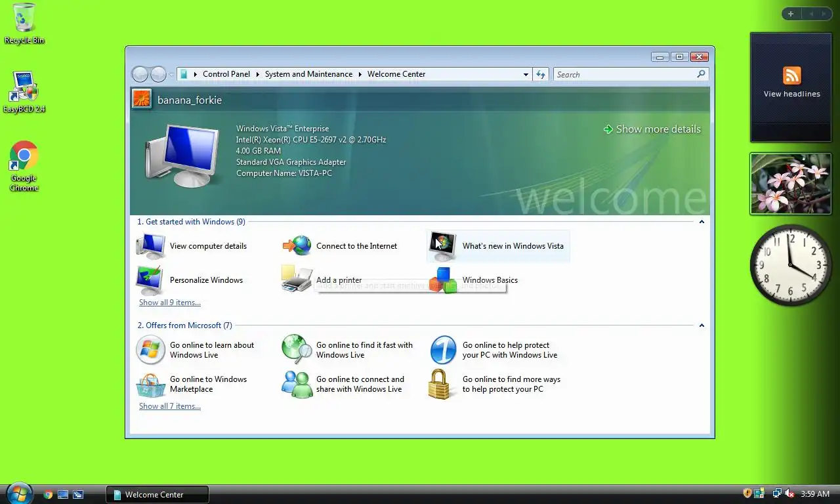
Task: Click the Add a printer icon
Action: 297,279
